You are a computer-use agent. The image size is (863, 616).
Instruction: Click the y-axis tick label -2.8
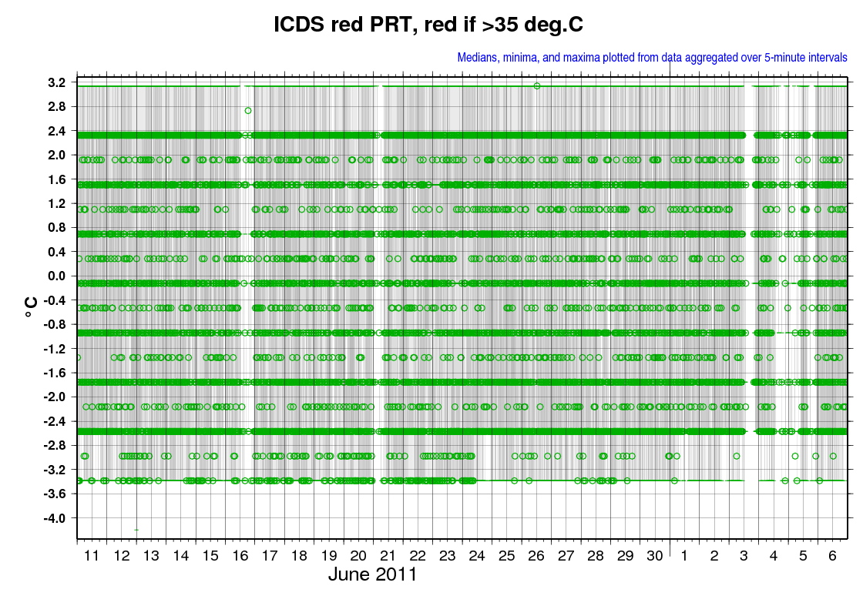tap(55, 446)
